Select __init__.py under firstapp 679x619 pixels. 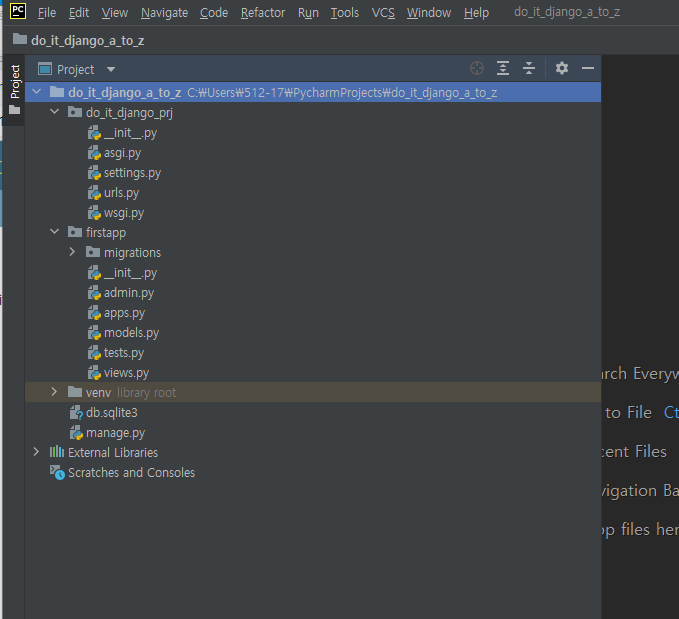tap(130, 273)
